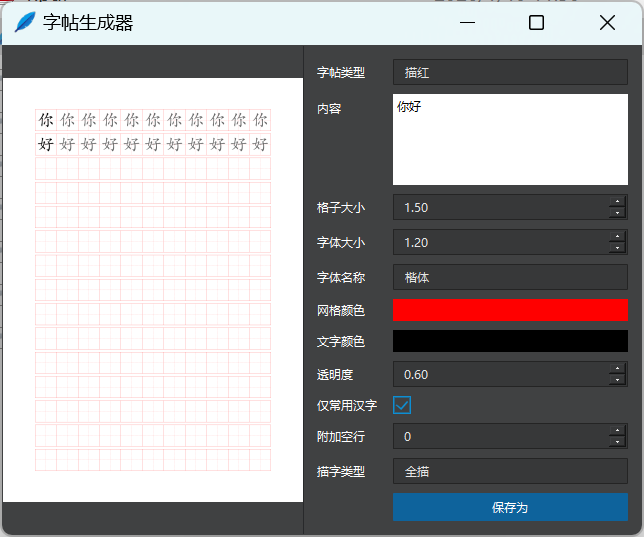Open the 描字类型 dropdown showing 全描
This screenshot has height=537, width=644.
(x=509, y=471)
